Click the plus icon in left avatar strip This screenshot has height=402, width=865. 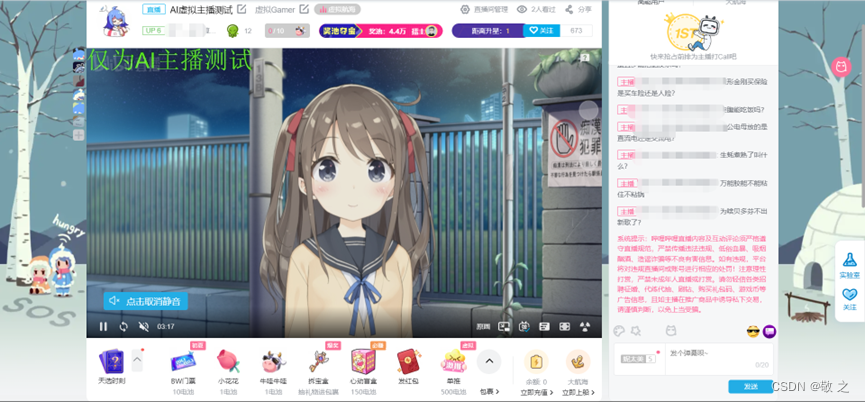(x=79, y=135)
